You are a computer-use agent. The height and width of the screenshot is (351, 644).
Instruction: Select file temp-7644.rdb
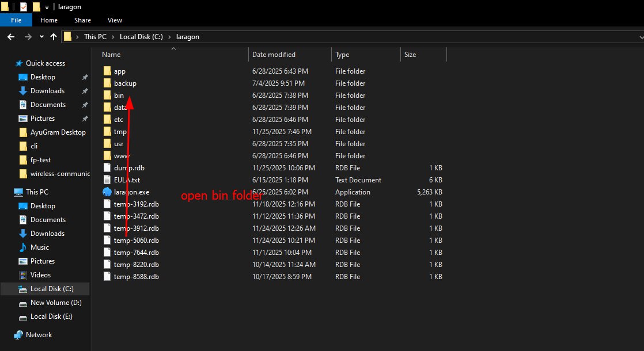pyautogui.click(x=137, y=253)
